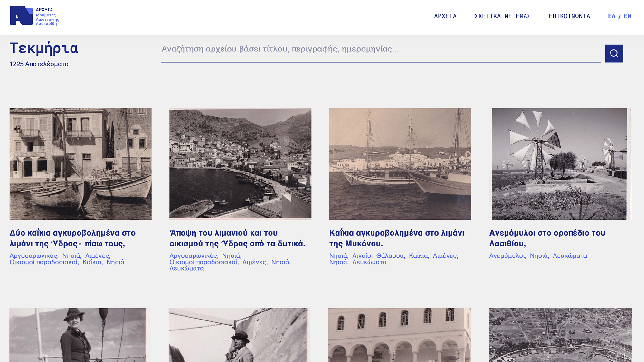Screen dimensions: 644x362
Task: Click the Θάλασσα tag link
Action: click(x=390, y=256)
